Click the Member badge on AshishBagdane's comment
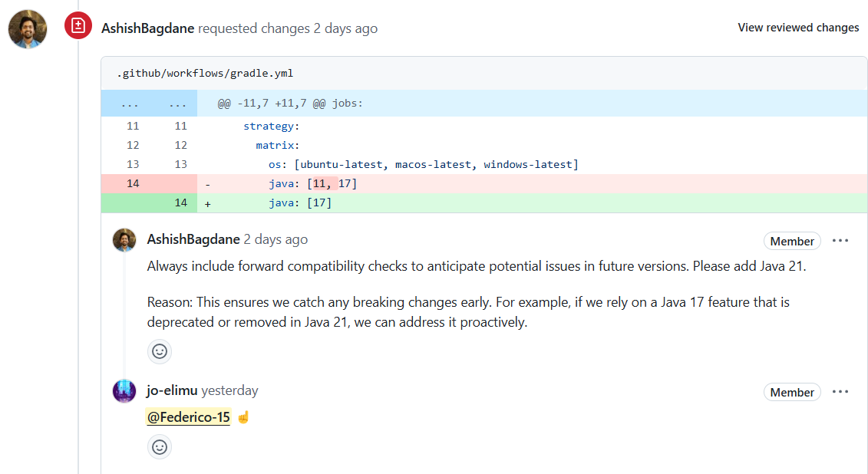 click(792, 241)
